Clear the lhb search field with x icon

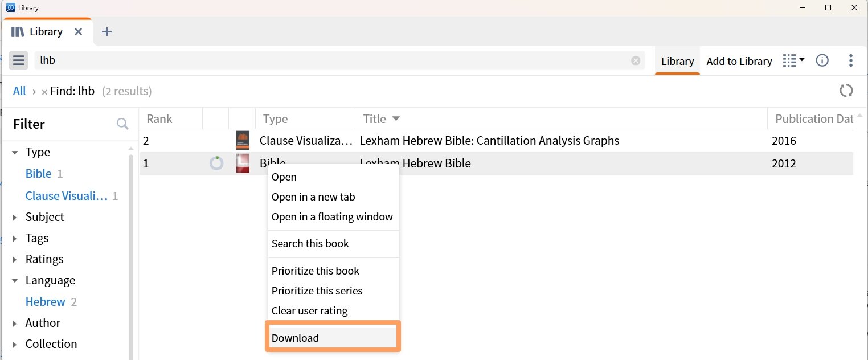point(636,61)
